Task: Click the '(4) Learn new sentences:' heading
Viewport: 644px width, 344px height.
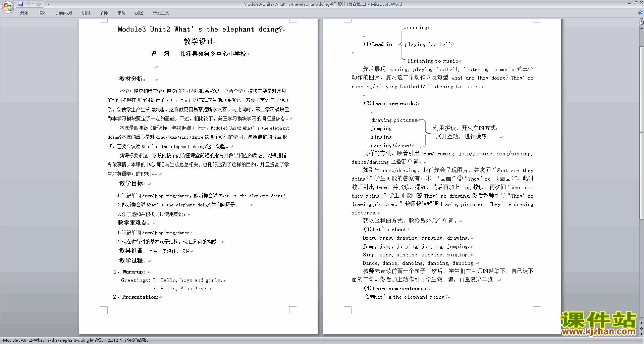Action: click(x=396, y=289)
